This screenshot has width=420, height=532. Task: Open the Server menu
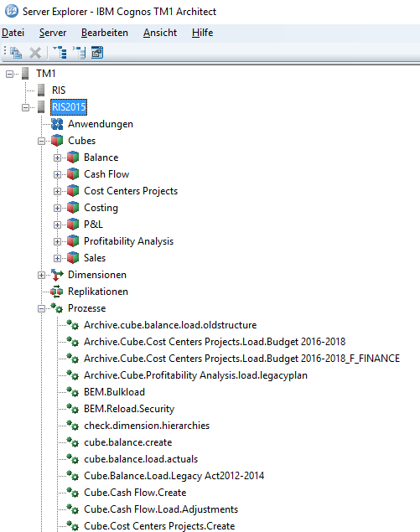[53, 33]
